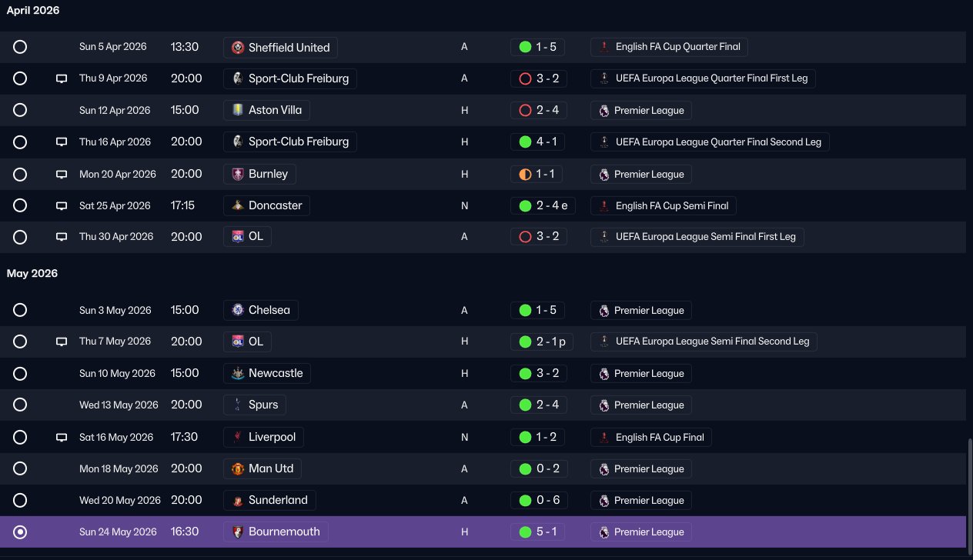This screenshot has height=560, width=973.
Task: Click the Newcastle club crest icon
Action: (238, 374)
